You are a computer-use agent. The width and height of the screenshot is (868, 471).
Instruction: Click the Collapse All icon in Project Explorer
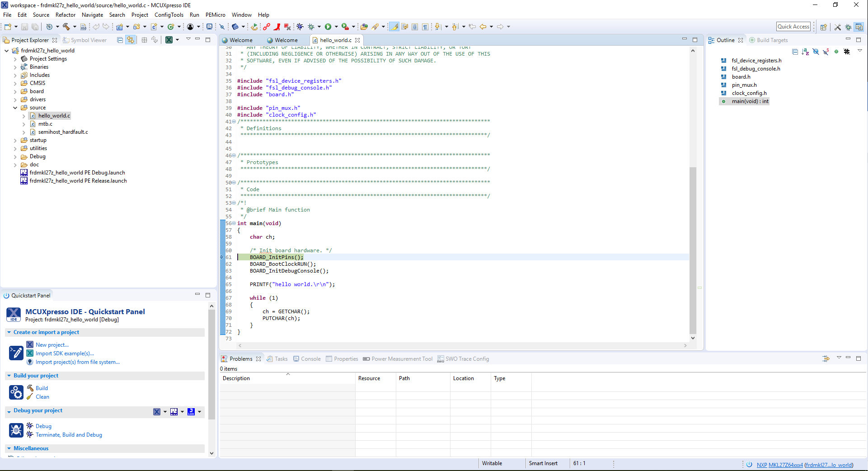[x=120, y=40]
